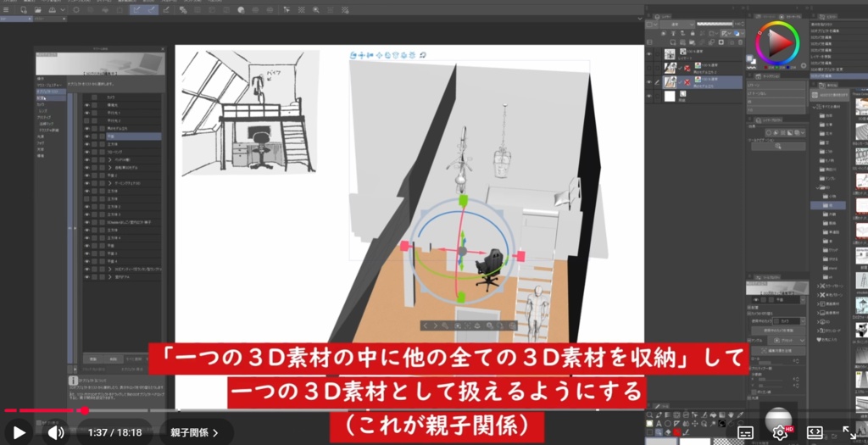
Task: Click the 削除 button under the object list
Action: point(113,359)
